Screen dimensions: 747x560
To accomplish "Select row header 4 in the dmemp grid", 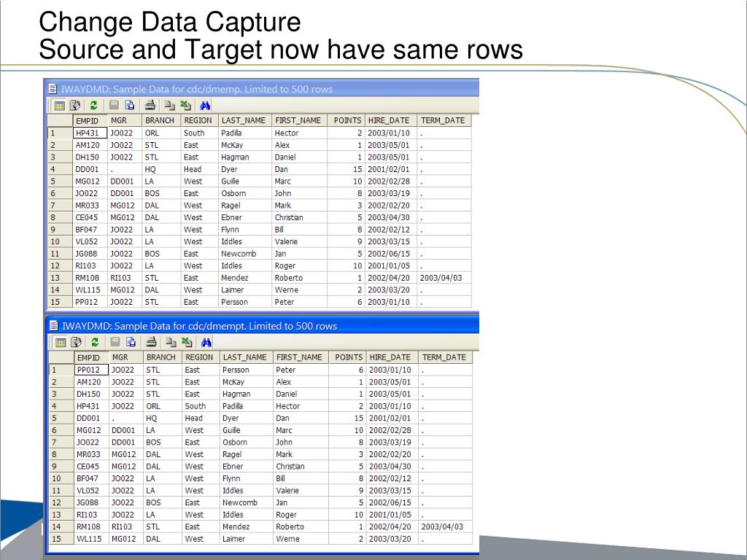I will point(60,169).
